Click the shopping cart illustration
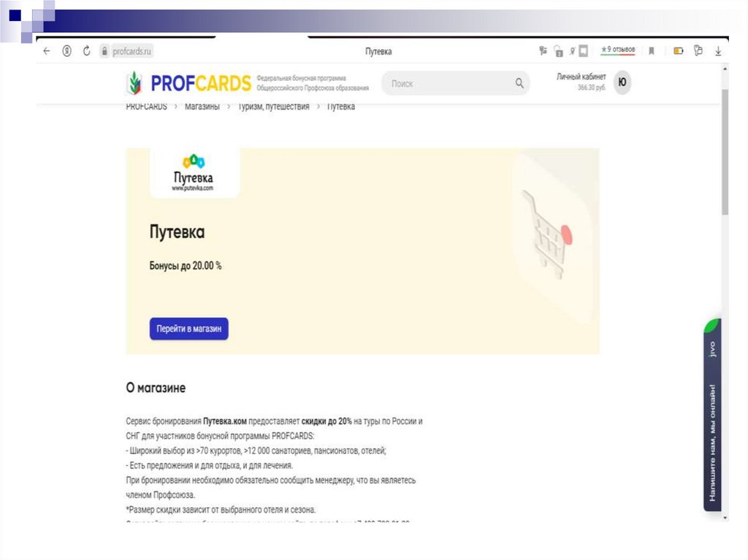The width and height of the screenshot is (748, 560). (x=546, y=234)
